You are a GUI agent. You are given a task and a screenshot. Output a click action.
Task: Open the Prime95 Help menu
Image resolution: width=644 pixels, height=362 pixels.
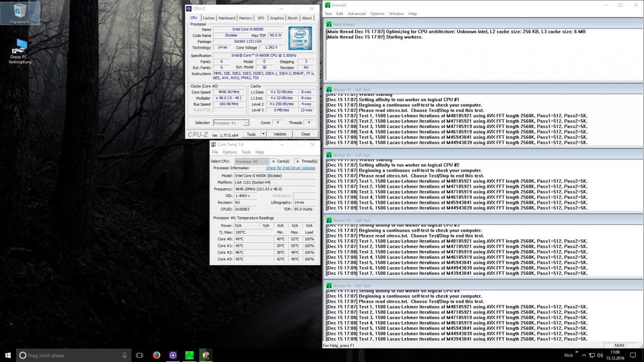coord(413,14)
